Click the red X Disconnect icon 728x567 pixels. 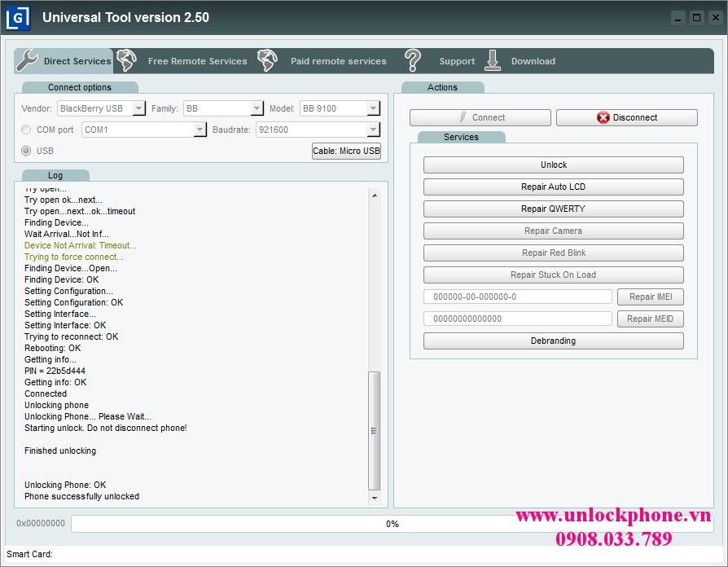click(x=603, y=117)
